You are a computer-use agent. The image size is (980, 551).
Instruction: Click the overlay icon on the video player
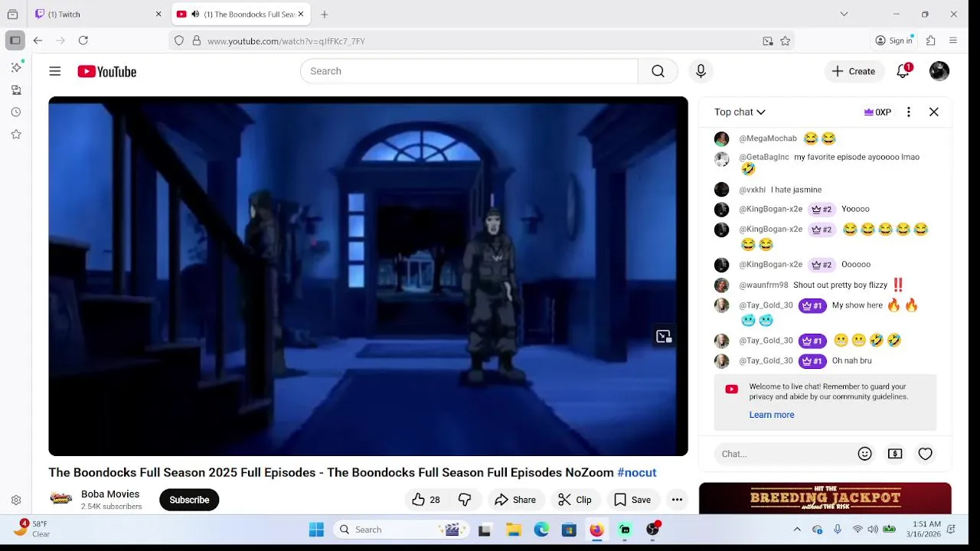pyautogui.click(x=664, y=336)
